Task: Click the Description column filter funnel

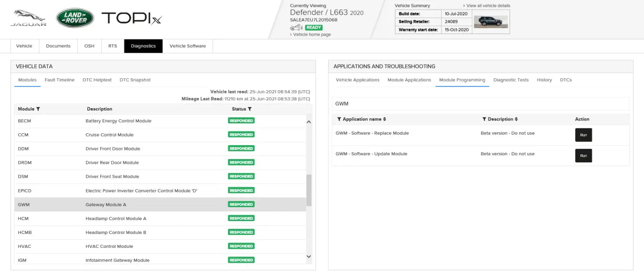Action: [484, 119]
